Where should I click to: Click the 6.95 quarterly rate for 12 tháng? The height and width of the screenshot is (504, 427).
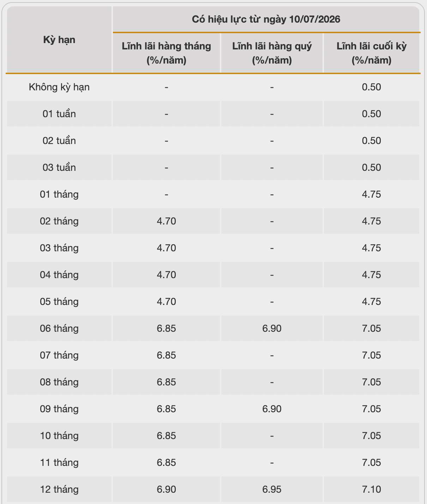(272, 489)
